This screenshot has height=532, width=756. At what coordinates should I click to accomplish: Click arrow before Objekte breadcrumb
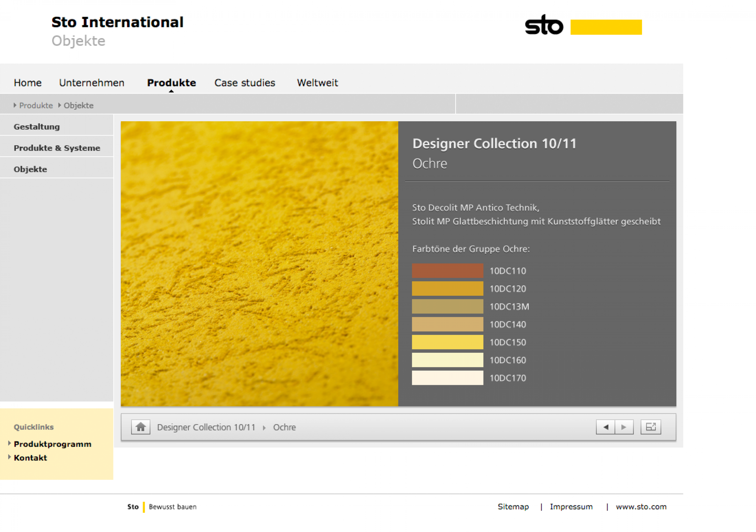[x=60, y=105]
